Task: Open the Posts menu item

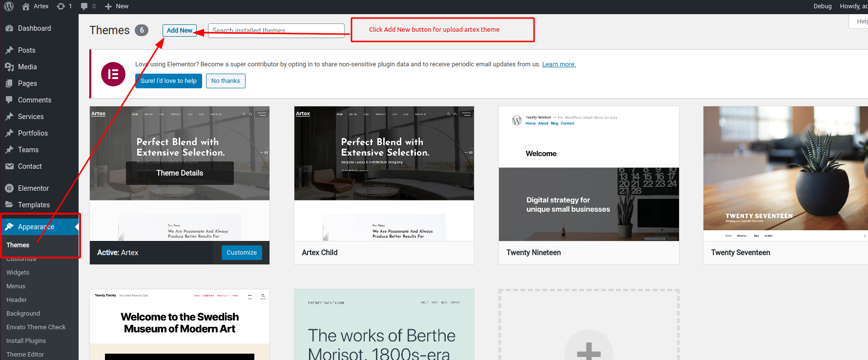Action: [39, 50]
